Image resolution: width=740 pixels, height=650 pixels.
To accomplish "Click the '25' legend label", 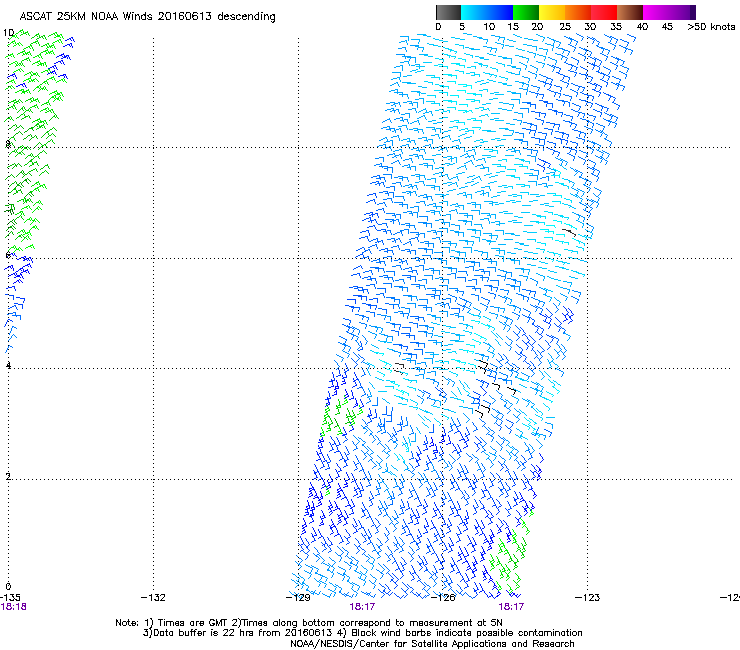I will (565, 27).
